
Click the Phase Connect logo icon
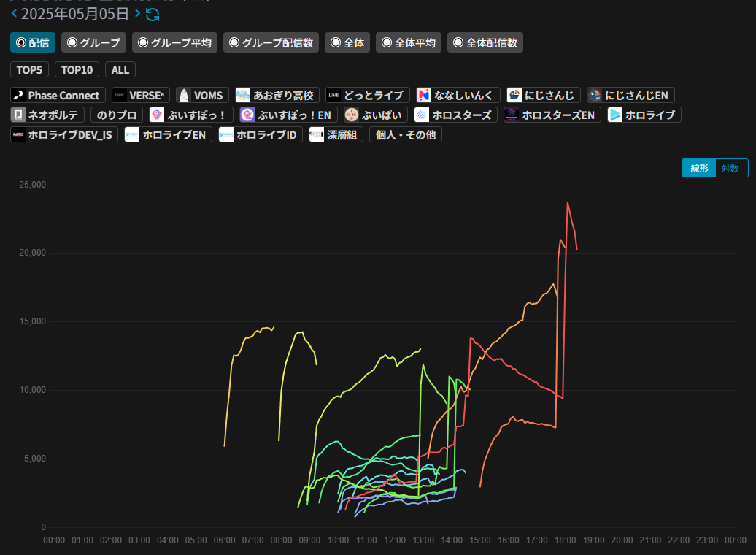(x=18, y=95)
